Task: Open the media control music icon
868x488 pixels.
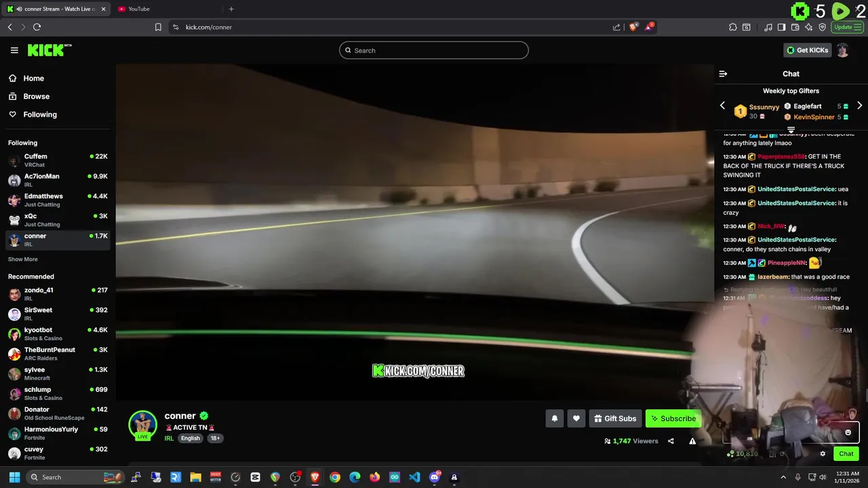Action: [768, 27]
